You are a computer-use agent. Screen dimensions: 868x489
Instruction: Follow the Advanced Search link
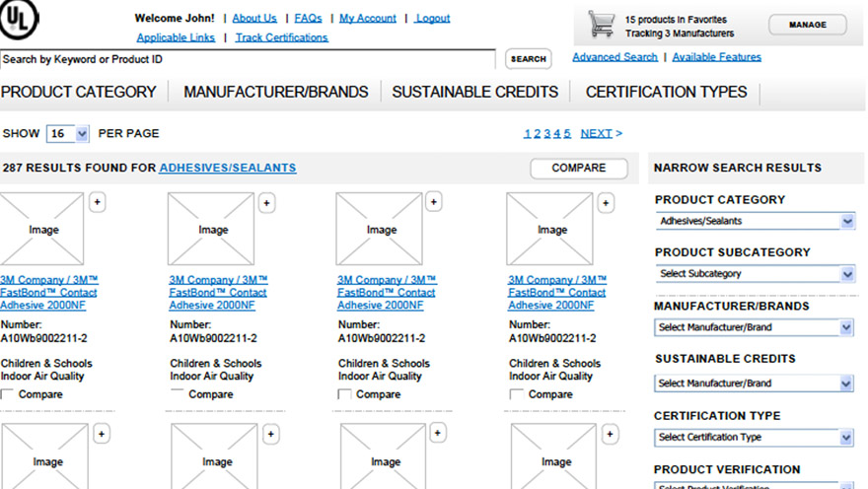pyautogui.click(x=615, y=57)
